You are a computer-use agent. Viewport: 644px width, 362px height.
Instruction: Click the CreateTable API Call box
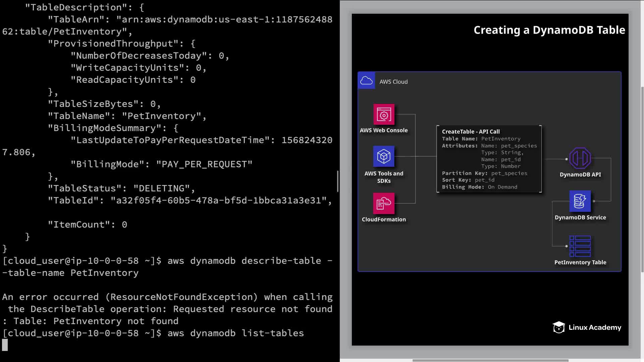[x=489, y=159]
